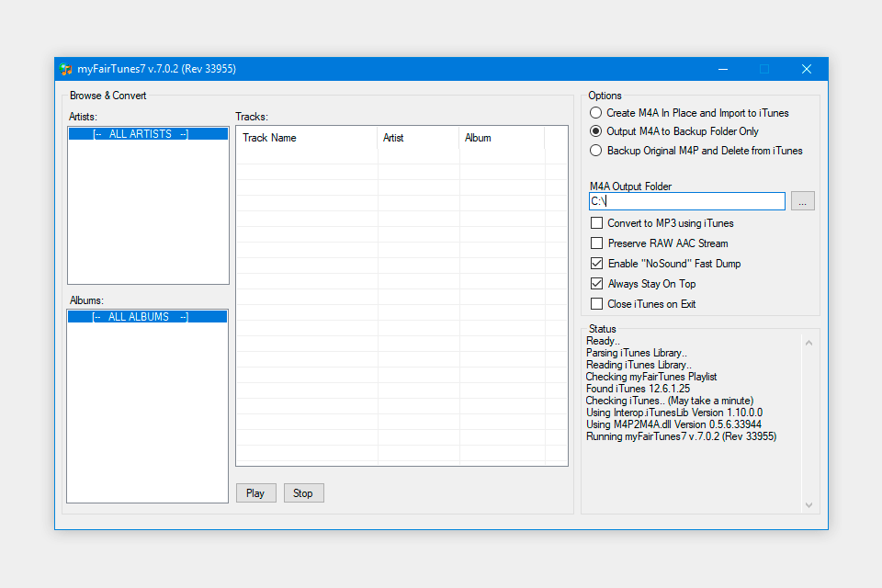Viewport: 882px width, 588px height.
Task: Select ALL ARTISTS in the Artists list
Action: point(148,134)
